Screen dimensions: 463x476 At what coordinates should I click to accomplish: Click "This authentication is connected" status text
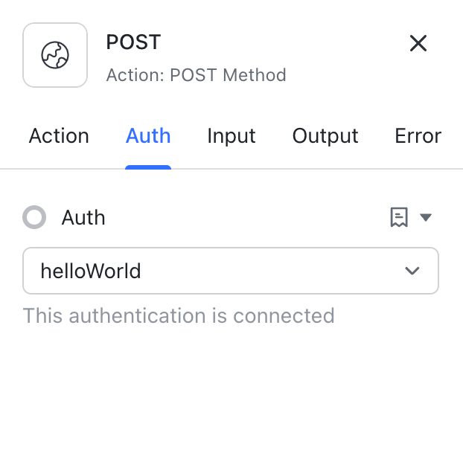pyautogui.click(x=179, y=315)
